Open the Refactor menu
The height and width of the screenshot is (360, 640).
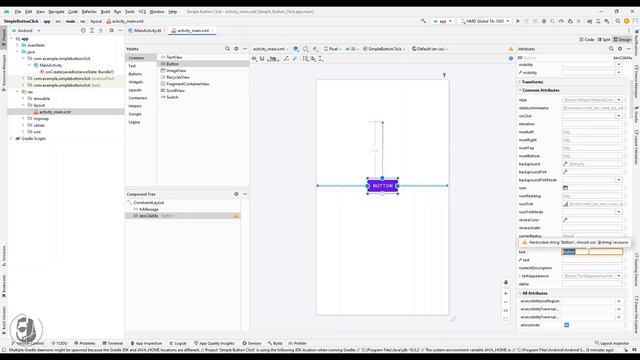tap(89, 12)
